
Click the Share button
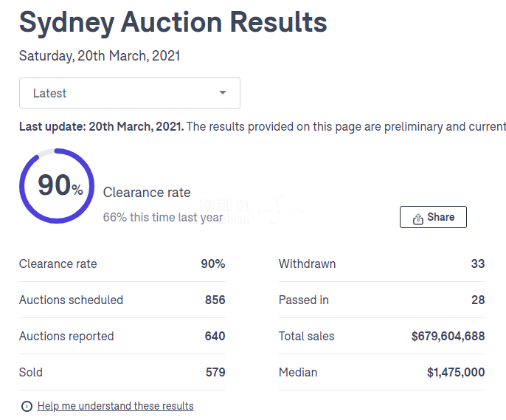[433, 217]
